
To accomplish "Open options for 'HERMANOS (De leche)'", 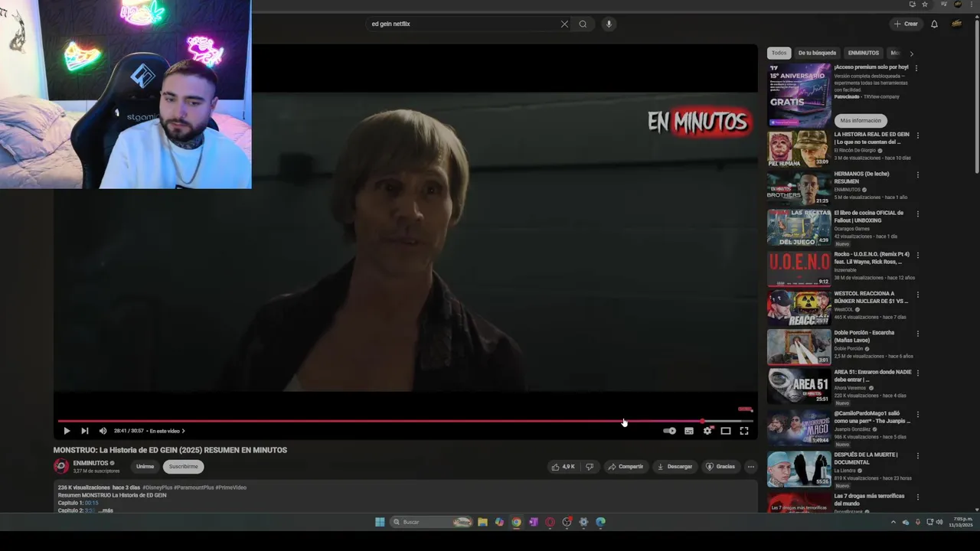I will click(x=917, y=174).
